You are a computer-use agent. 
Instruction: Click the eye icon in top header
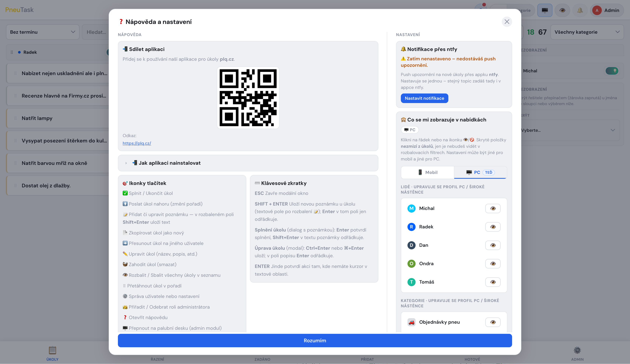(x=562, y=10)
